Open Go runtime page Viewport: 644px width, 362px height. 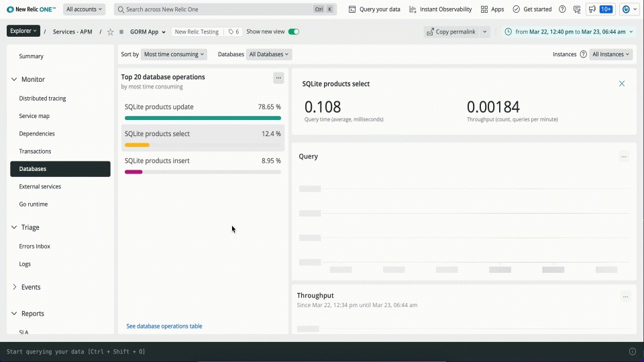pyautogui.click(x=34, y=204)
